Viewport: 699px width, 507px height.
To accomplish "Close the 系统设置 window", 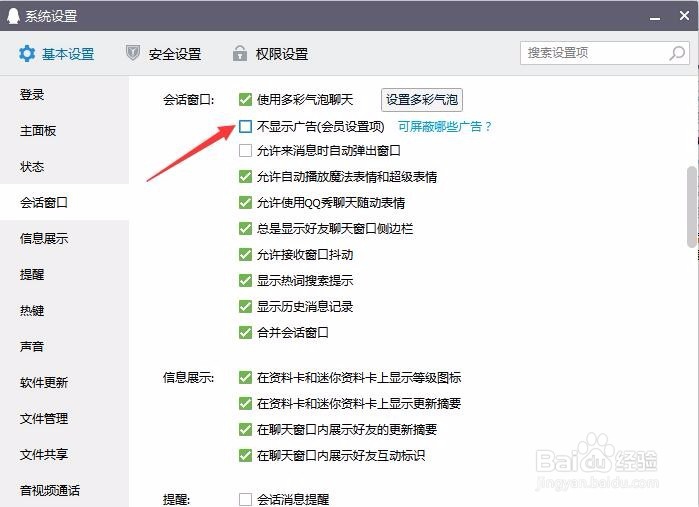I will click(684, 16).
